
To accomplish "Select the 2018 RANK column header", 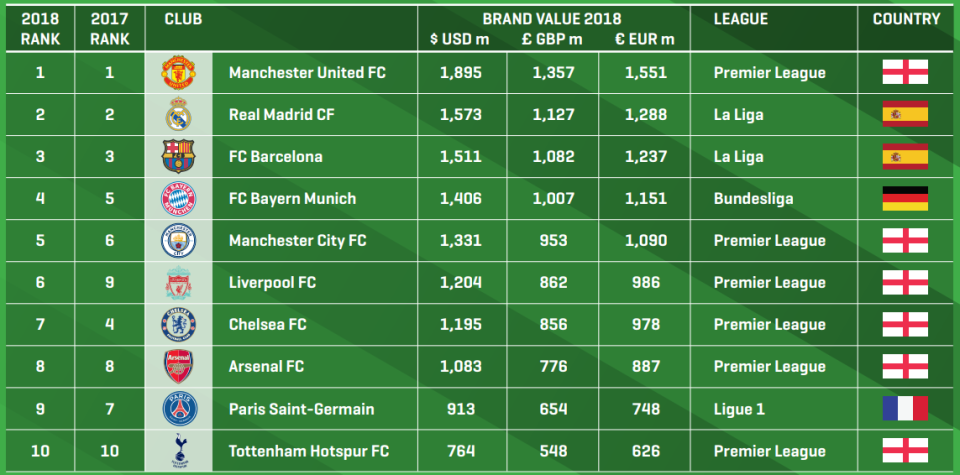I will (x=40, y=29).
